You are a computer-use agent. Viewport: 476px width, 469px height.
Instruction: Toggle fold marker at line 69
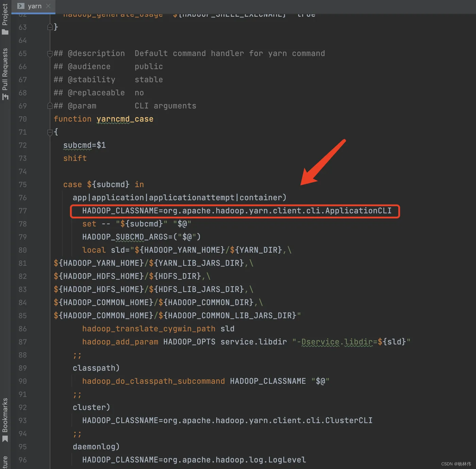pyautogui.click(x=50, y=106)
